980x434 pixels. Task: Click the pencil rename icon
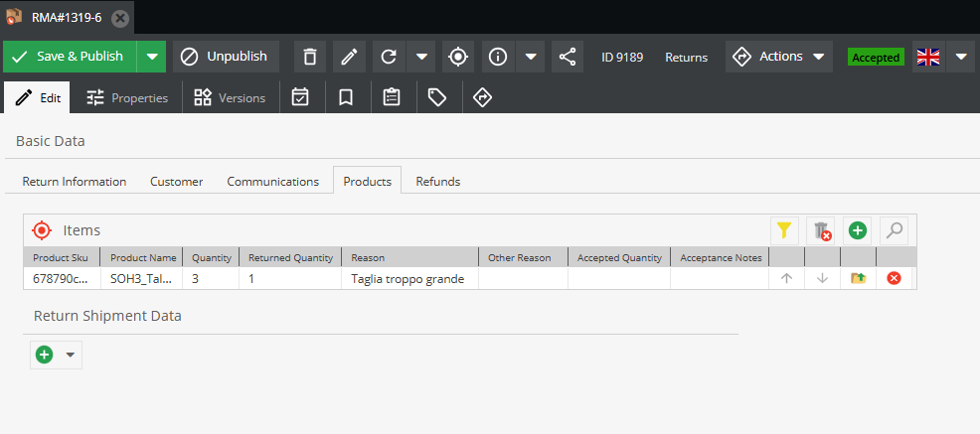[349, 57]
